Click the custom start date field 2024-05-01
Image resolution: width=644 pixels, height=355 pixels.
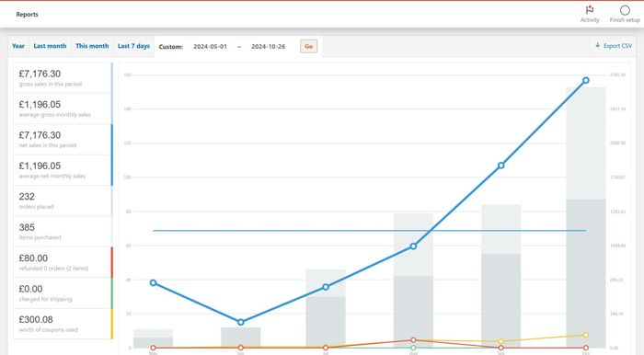211,47
